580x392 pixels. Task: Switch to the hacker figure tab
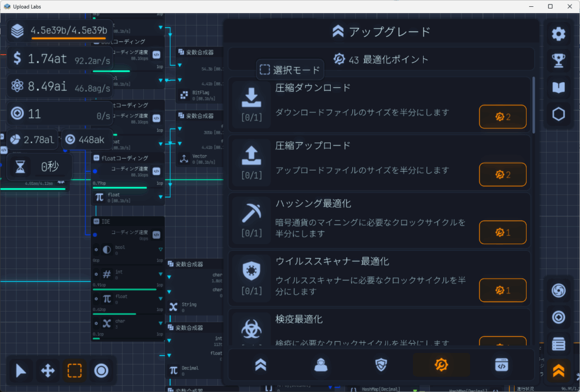pos(322,365)
